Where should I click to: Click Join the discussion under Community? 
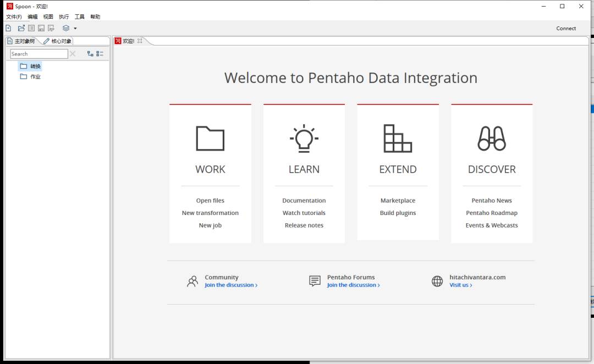(x=231, y=285)
